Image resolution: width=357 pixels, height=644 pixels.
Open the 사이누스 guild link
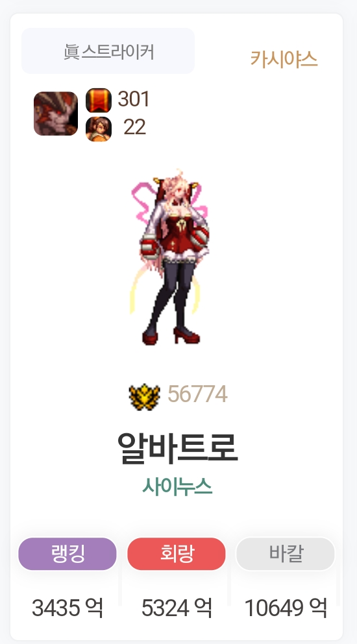pyautogui.click(x=177, y=487)
